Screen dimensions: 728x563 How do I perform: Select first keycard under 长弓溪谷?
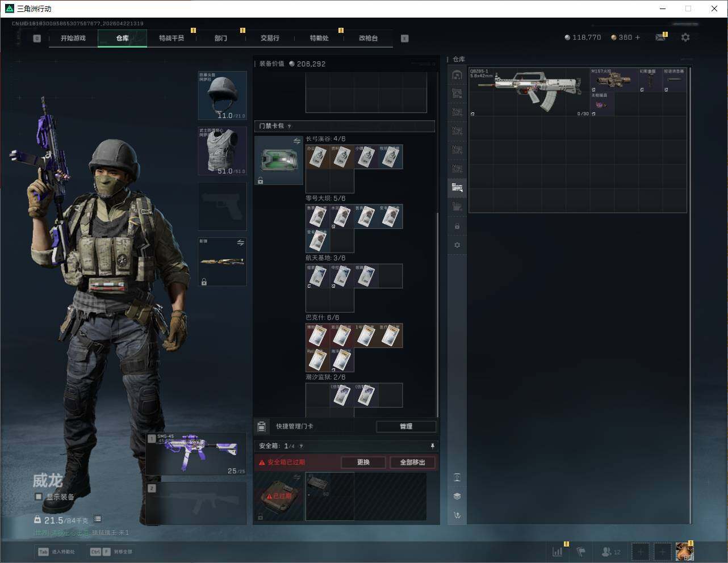[317, 157]
